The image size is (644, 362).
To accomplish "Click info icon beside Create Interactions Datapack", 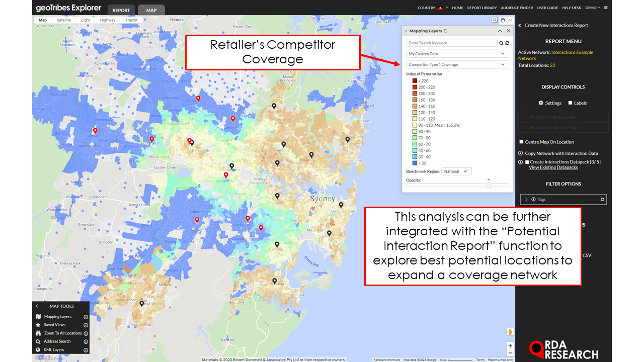I will [x=521, y=162].
